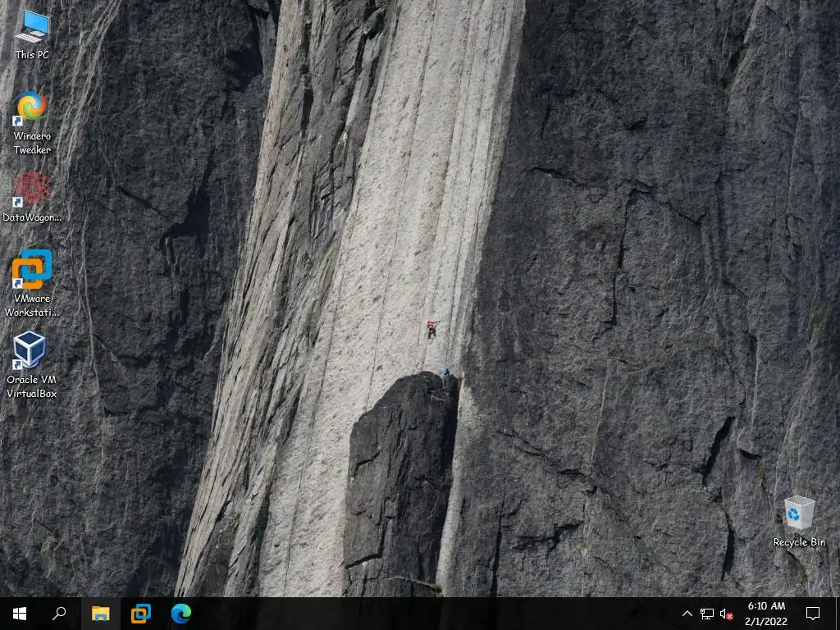Open the Action Center notifications icon

(813, 614)
